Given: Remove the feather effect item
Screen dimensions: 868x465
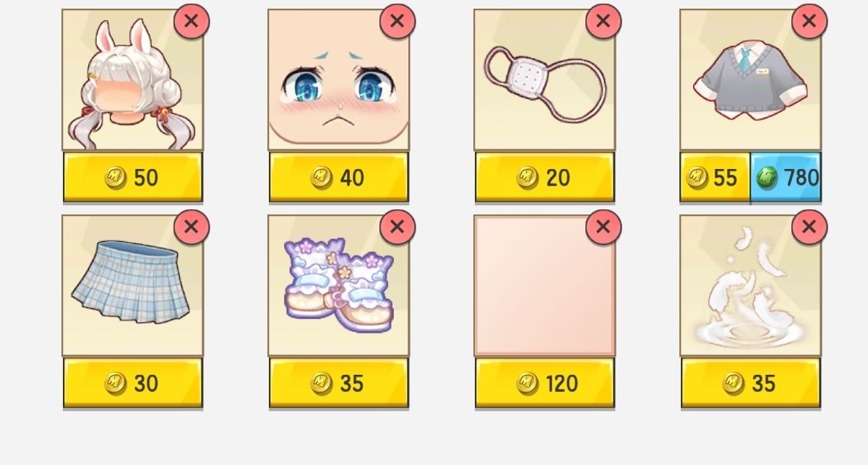Looking at the screenshot, I should pos(809,227).
